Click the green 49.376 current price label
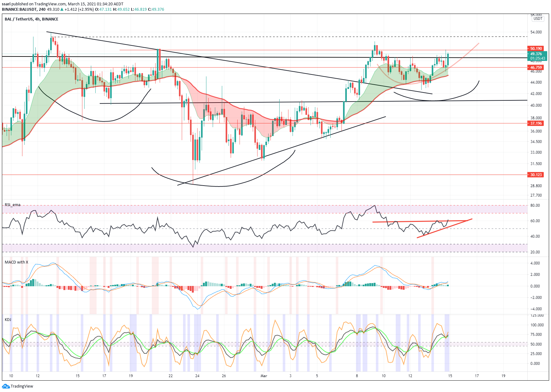551x392 pixels. (536, 54)
